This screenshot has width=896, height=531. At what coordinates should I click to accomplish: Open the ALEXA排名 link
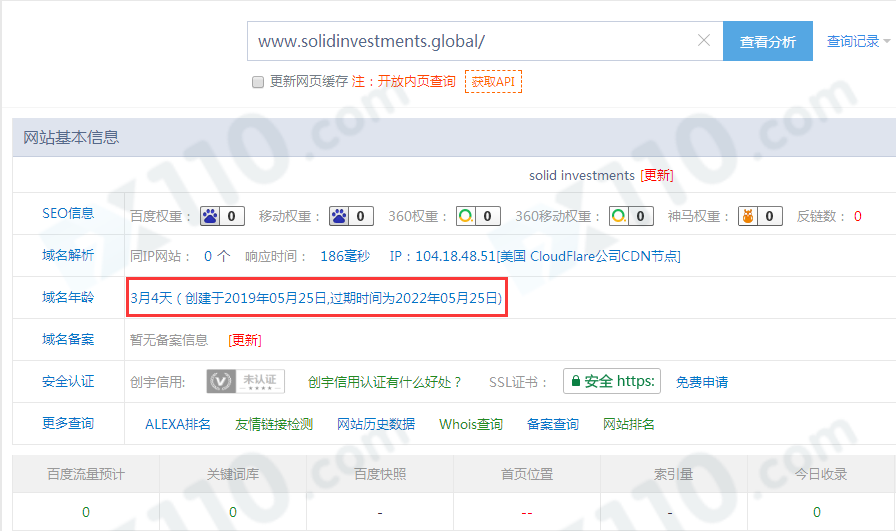click(178, 424)
